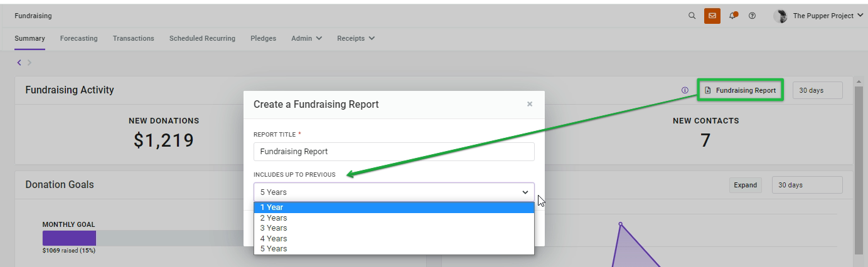Image resolution: width=868 pixels, height=267 pixels.
Task: Open the search magnifier icon
Action: 692,16
